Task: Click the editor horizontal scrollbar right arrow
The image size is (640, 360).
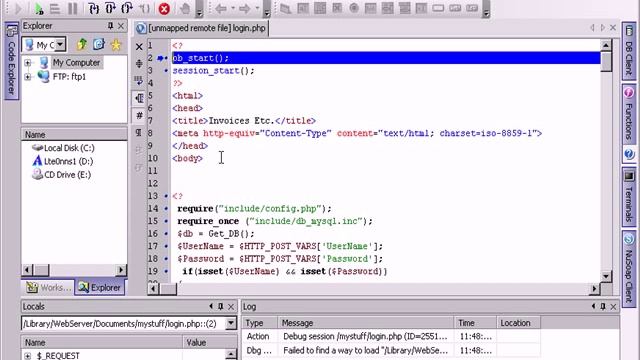Action: [x=594, y=289]
